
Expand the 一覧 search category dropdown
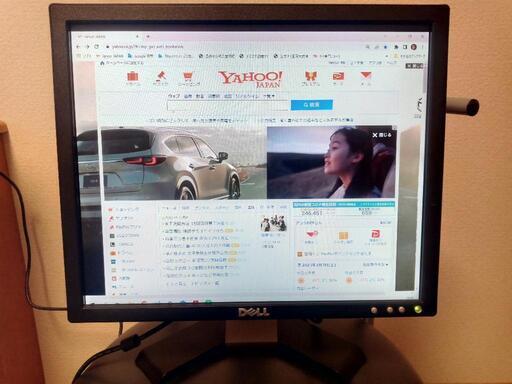point(269,96)
